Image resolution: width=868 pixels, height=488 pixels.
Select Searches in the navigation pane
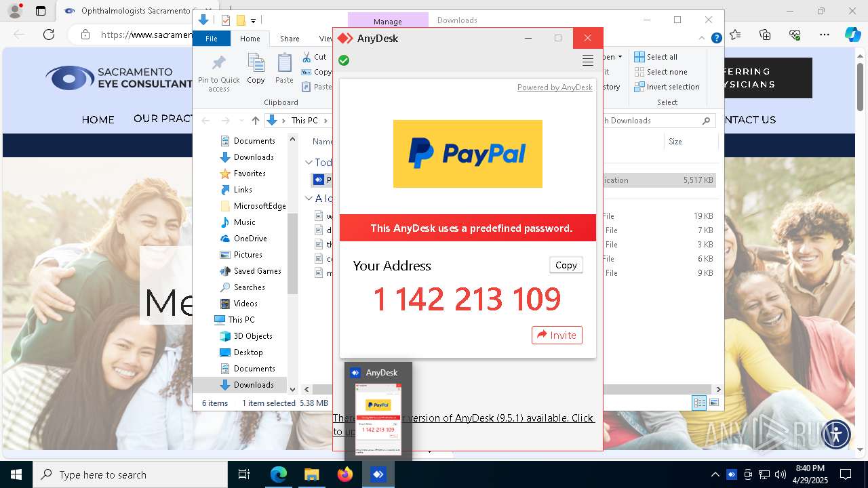(249, 287)
